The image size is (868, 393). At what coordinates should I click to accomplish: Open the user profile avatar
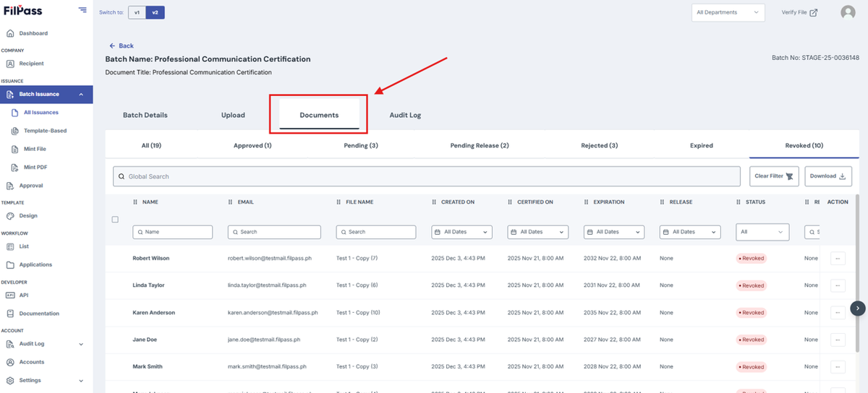[848, 12]
